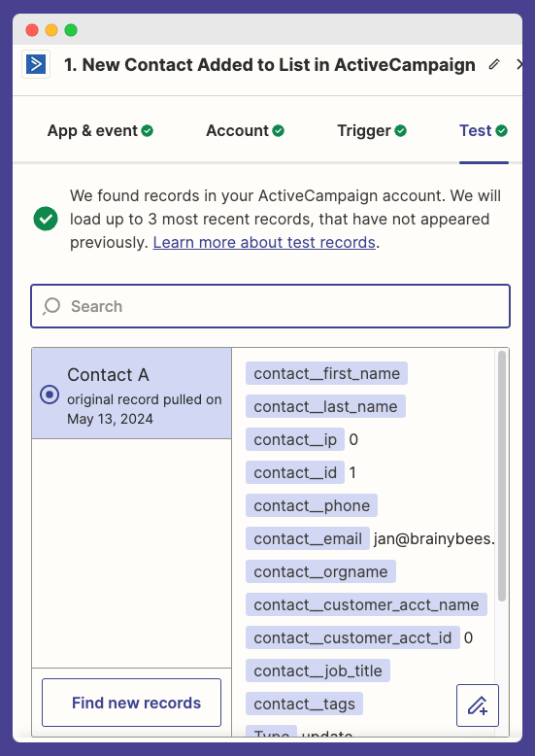535x756 pixels.
Task: Open the App & event tab
Action: 100,130
